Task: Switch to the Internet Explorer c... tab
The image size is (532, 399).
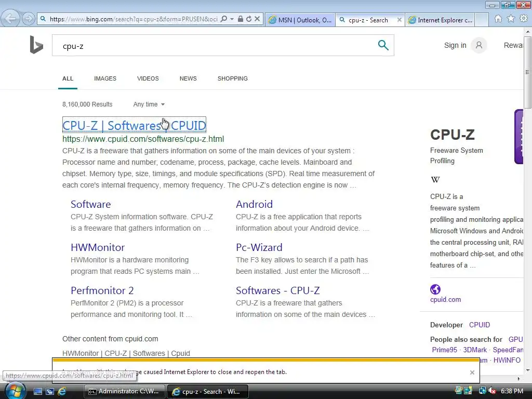Action: [x=440, y=20]
